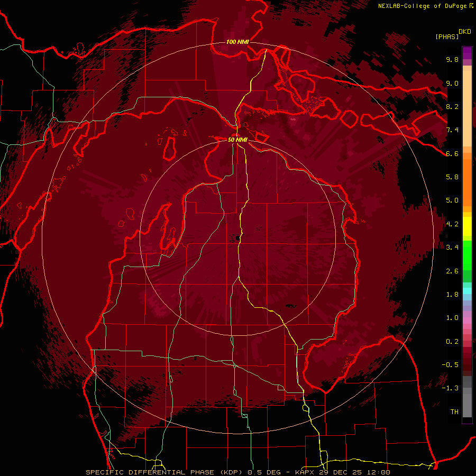Click the TH threshold label on the legend
Image resolution: width=476 pixels, height=476 pixels.
tap(454, 412)
